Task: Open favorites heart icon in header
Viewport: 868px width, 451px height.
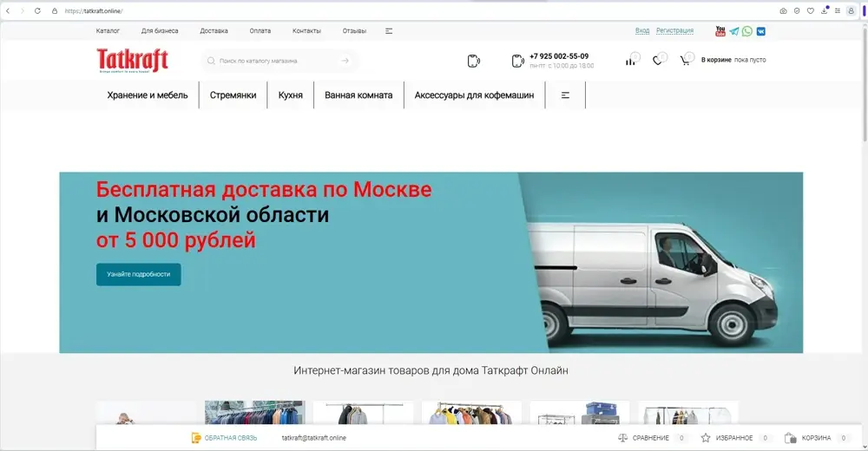Action: click(657, 61)
